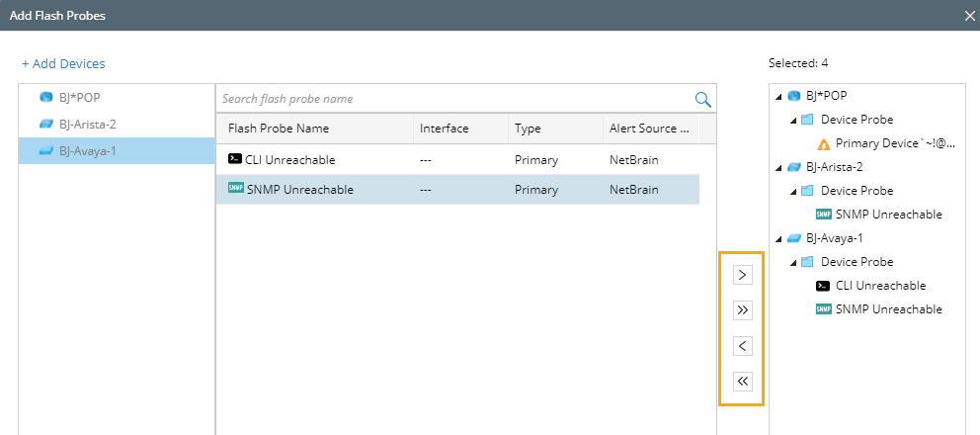Screen dimensions: 980x435
Task: Click the Type column header
Action: [529, 129]
